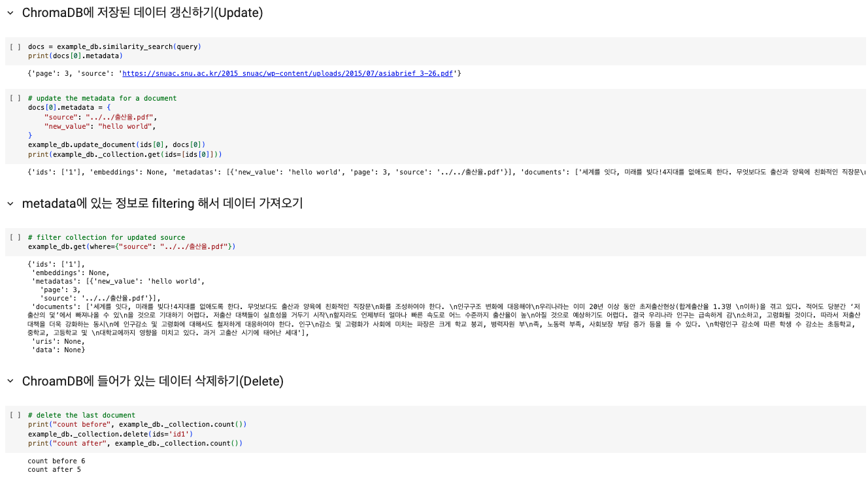868x479 pixels.
Task: Select the heading "metadata에 있는 정보로 filtering 해서 데이터 가져오기"
Action: (162, 204)
